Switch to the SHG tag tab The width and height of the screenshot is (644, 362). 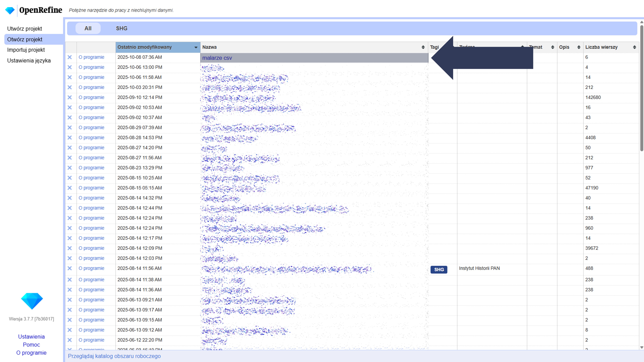coord(121,29)
